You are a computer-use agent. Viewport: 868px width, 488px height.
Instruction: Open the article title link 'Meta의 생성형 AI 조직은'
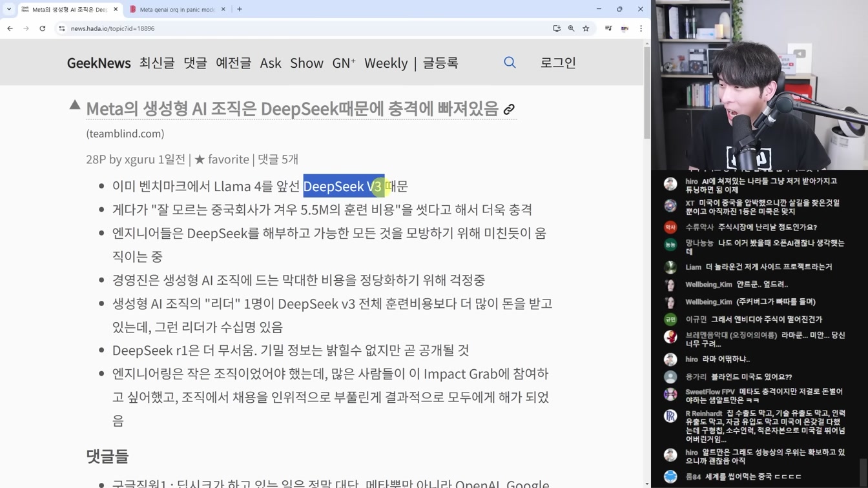(293, 108)
